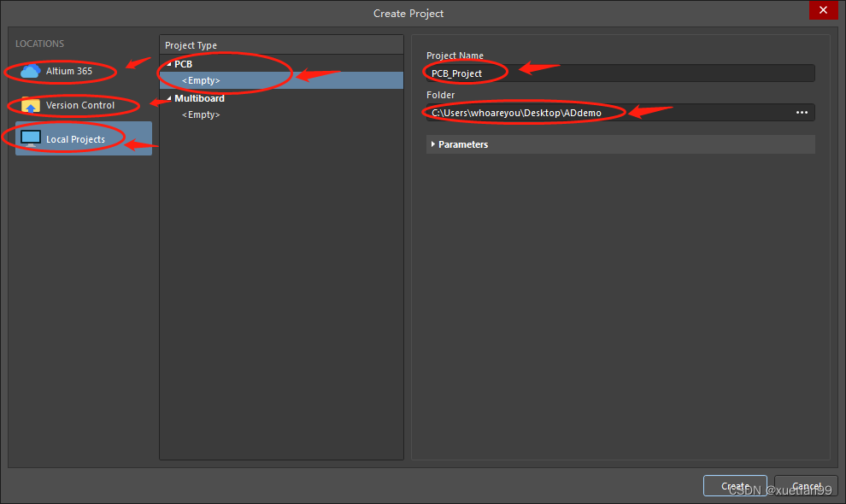Select the Empty template under Multiboard

[x=201, y=114]
